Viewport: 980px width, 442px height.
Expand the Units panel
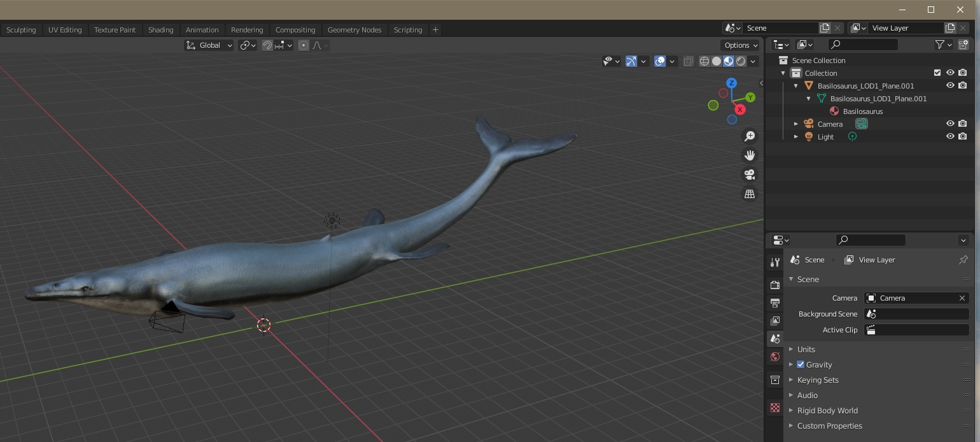(x=806, y=349)
